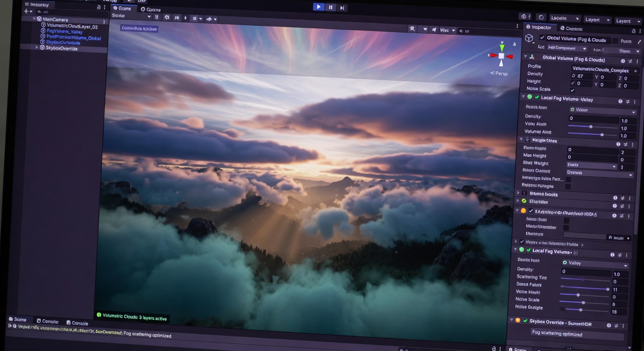
Task: Open presets icon on the Height section header
Action: 626,144
